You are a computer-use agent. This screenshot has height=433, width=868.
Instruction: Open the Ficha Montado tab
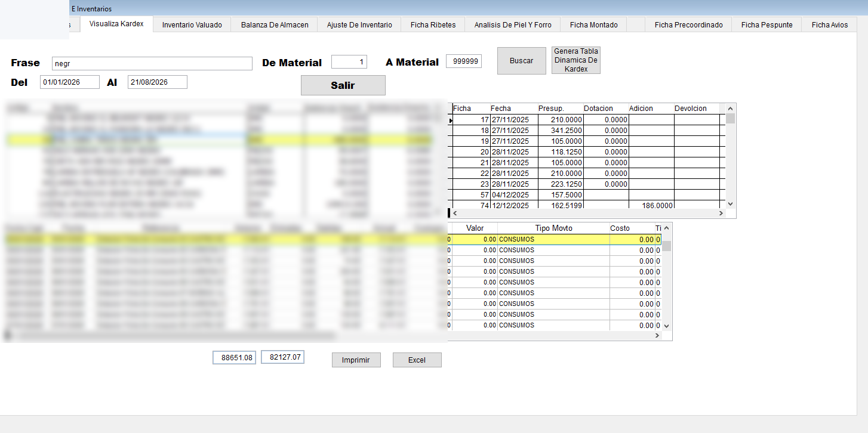tap(593, 25)
